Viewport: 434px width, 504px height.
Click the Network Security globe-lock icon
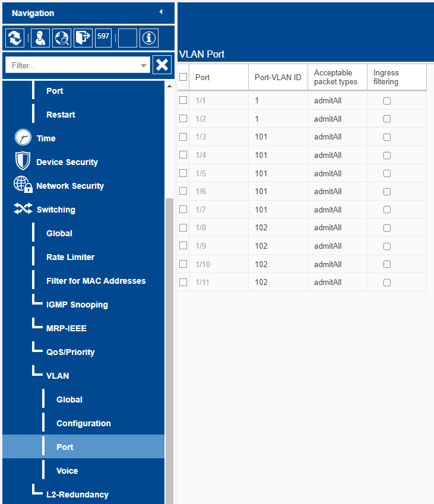tap(23, 185)
